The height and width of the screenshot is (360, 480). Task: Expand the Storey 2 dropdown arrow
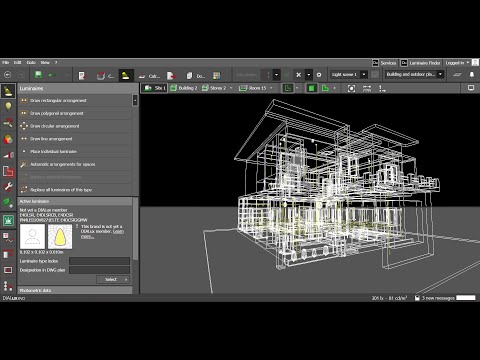pyautogui.click(x=231, y=88)
